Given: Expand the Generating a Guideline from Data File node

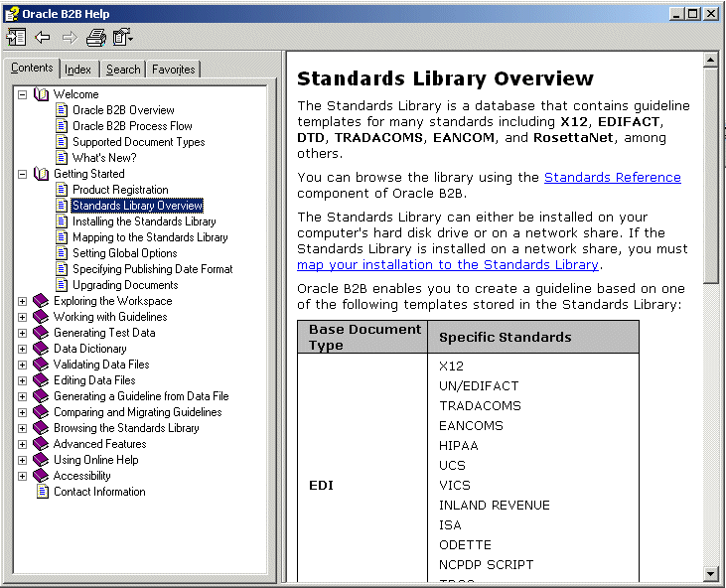Looking at the screenshot, I should [22, 396].
